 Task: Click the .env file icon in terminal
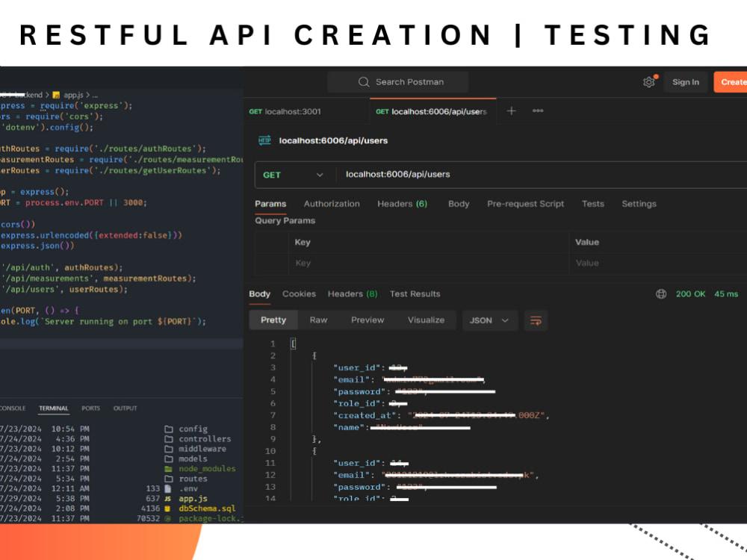[167, 488]
